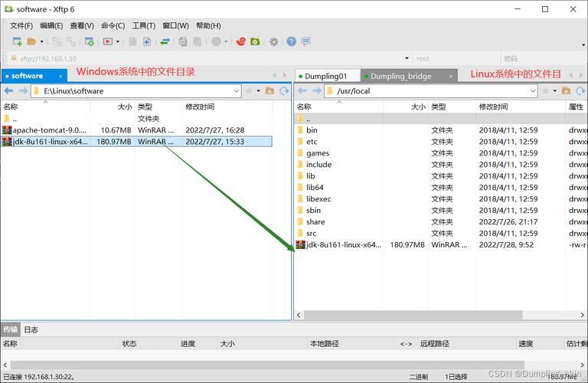Switch to the 传输 transfer tab
Image resolution: width=588 pixels, height=383 pixels.
point(11,329)
